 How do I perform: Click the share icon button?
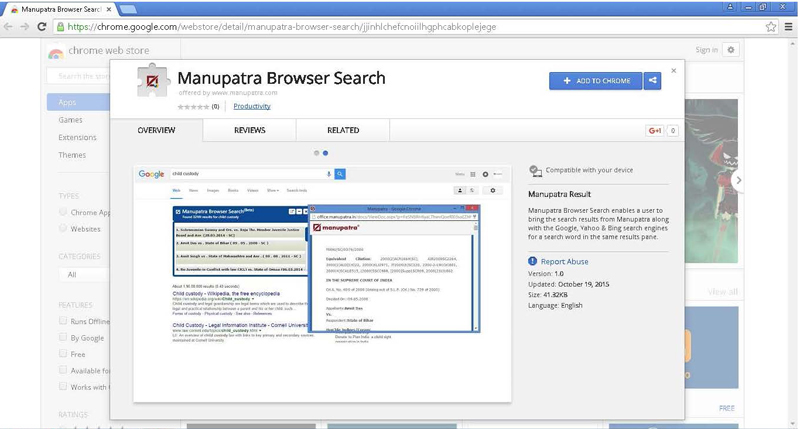(652, 81)
